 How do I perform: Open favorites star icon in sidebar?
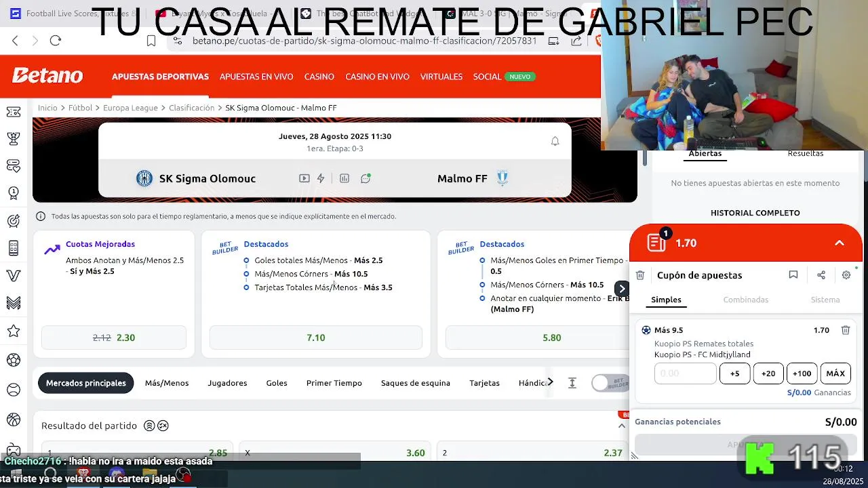pyautogui.click(x=13, y=331)
